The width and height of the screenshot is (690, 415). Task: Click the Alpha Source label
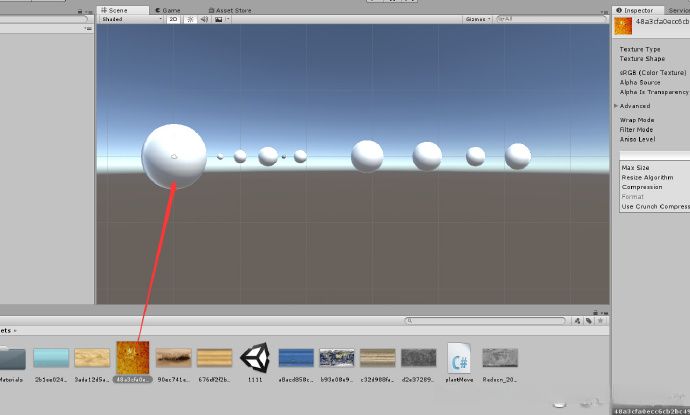point(640,82)
